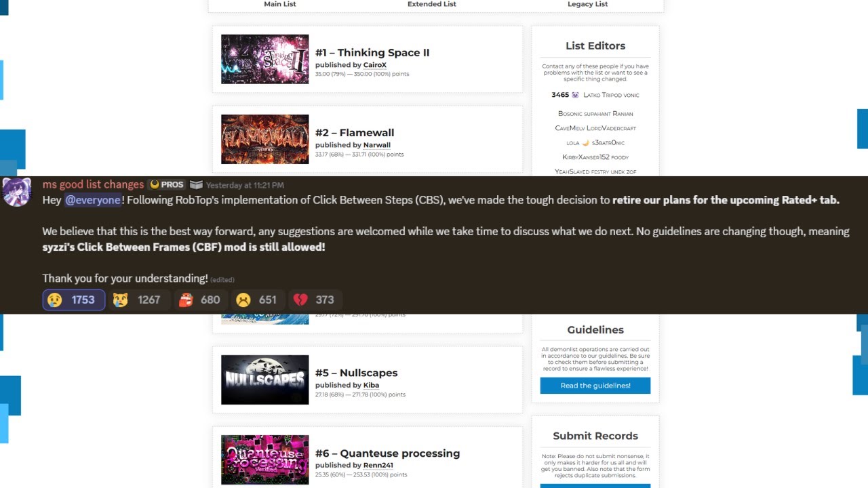This screenshot has height=488, width=868.
Task: Visit publisher Renn241's profile
Action: click(378, 465)
